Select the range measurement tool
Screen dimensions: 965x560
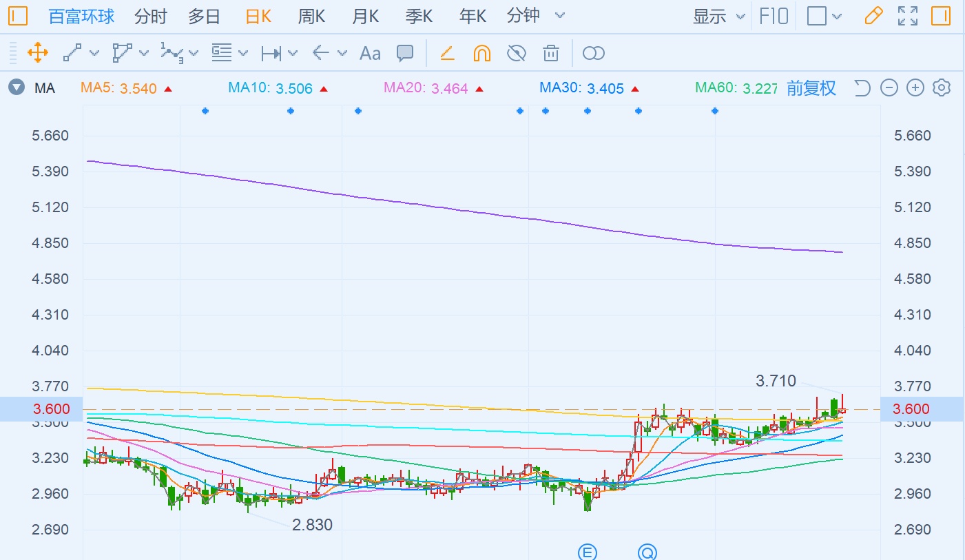[271, 53]
